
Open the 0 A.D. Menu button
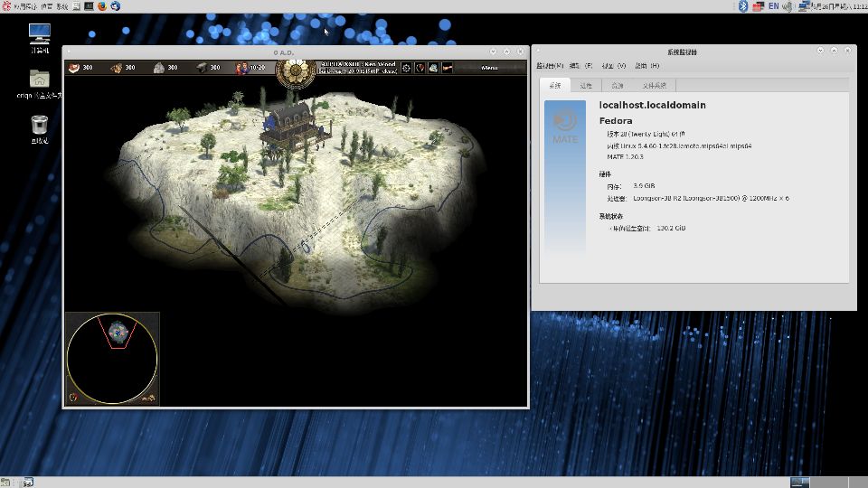[x=489, y=68]
